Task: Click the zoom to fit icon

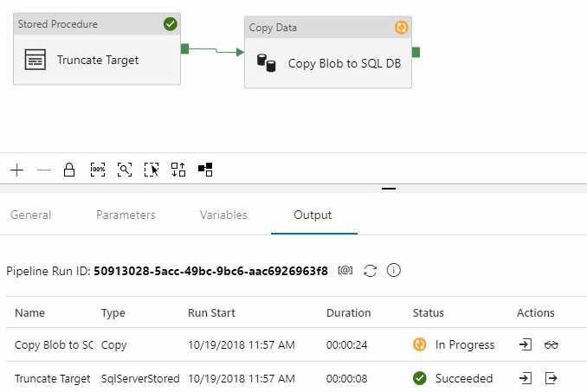Action: pyautogui.click(x=125, y=170)
